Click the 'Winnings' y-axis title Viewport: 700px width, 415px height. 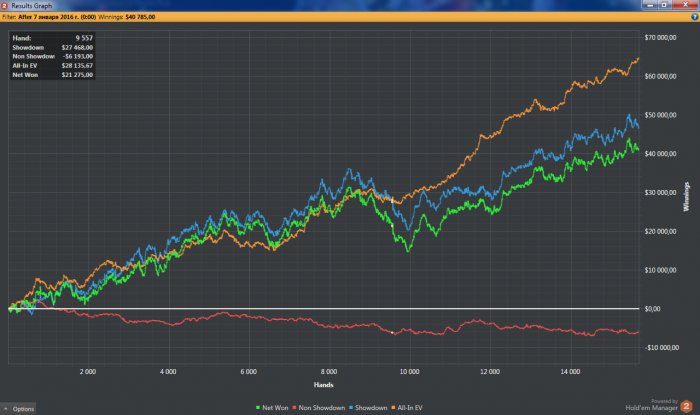pyautogui.click(x=686, y=196)
